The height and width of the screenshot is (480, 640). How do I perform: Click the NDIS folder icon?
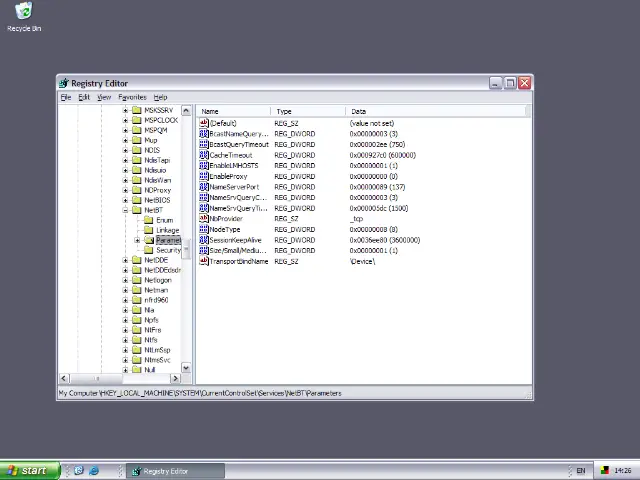point(137,150)
